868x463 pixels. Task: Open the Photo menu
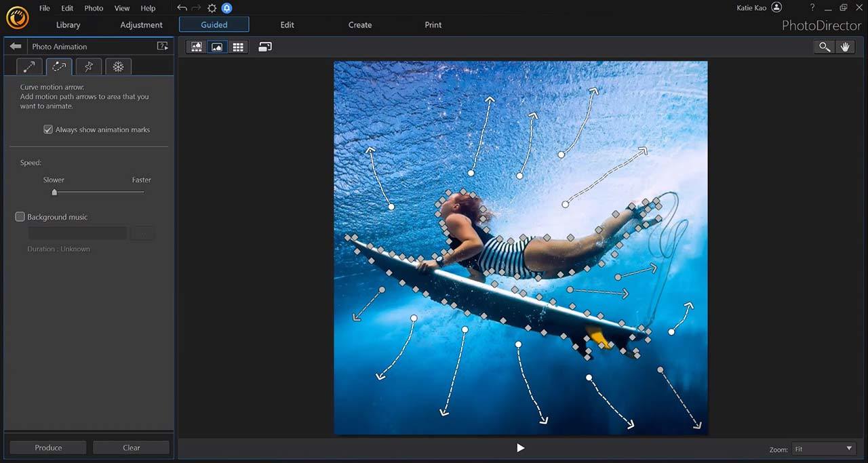pyautogui.click(x=94, y=8)
